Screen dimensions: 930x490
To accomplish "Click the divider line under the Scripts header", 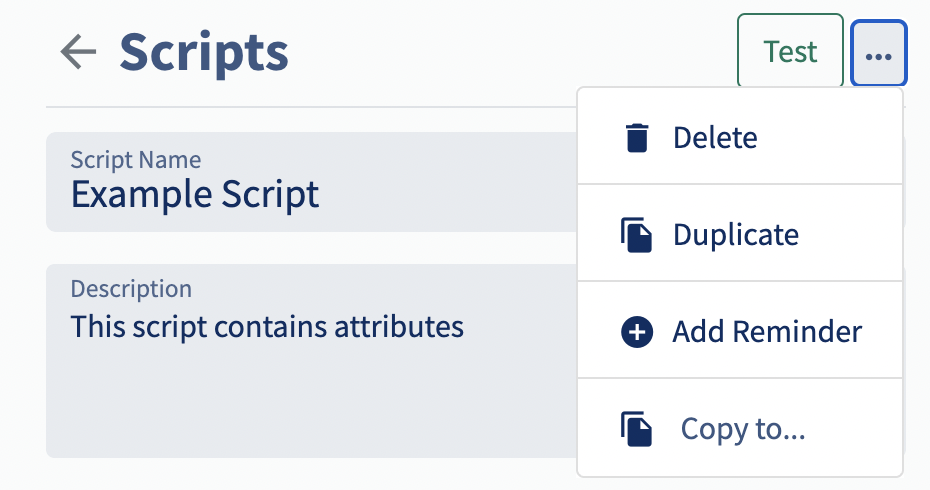I will pyautogui.click(x=300, y=107).
